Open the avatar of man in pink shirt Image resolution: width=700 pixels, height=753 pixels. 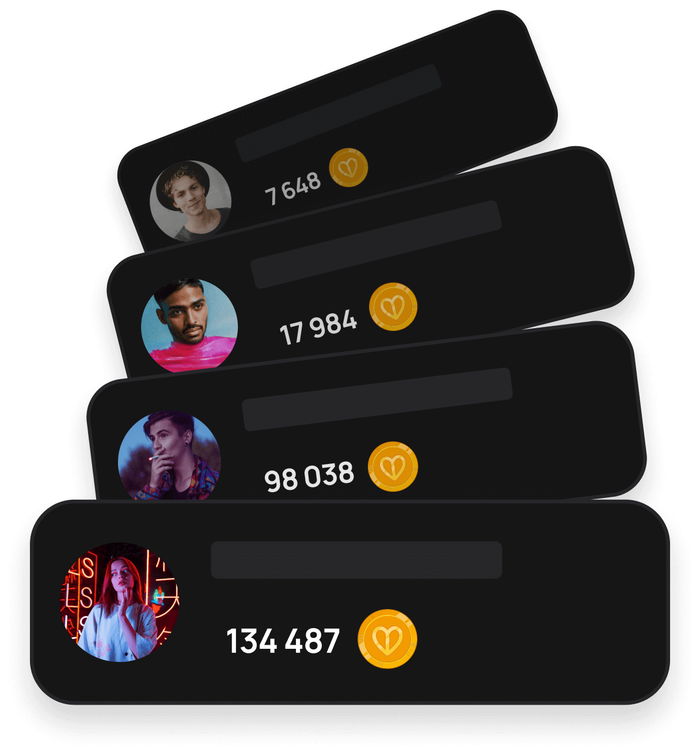tap(189, 325)
